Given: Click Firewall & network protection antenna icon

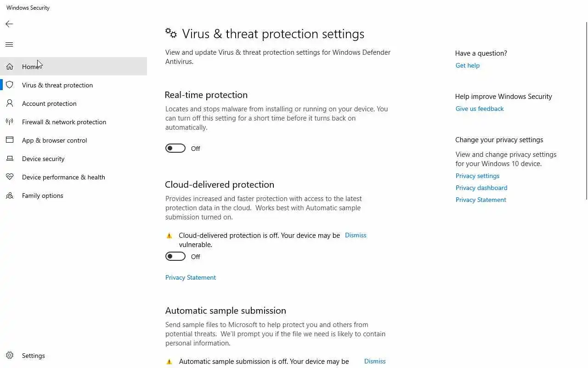Looking at the screenshot, I should tap(10, 122).
